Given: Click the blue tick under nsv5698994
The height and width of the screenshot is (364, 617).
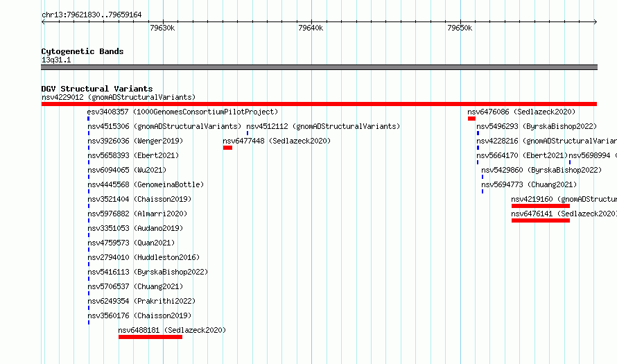Looking at the screenshot, I should click(570, 162).
